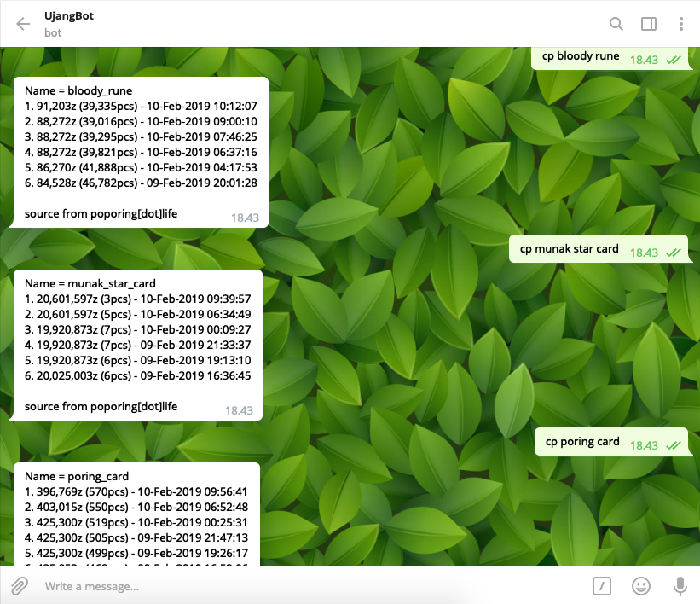
Task: Click the read checkmarks on 'cp bloody rune'
Action: click(x=673, y=60)
